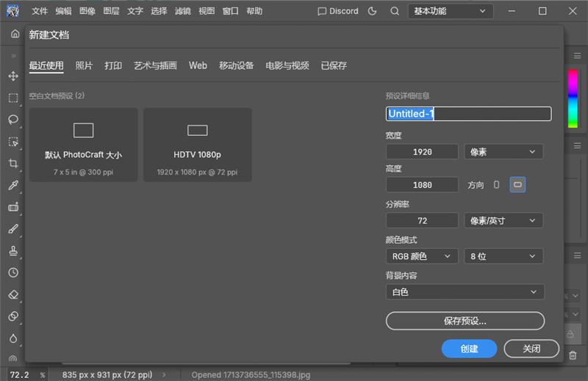Open the RGB 颜色 color mode dropdown

pos(422,256)
